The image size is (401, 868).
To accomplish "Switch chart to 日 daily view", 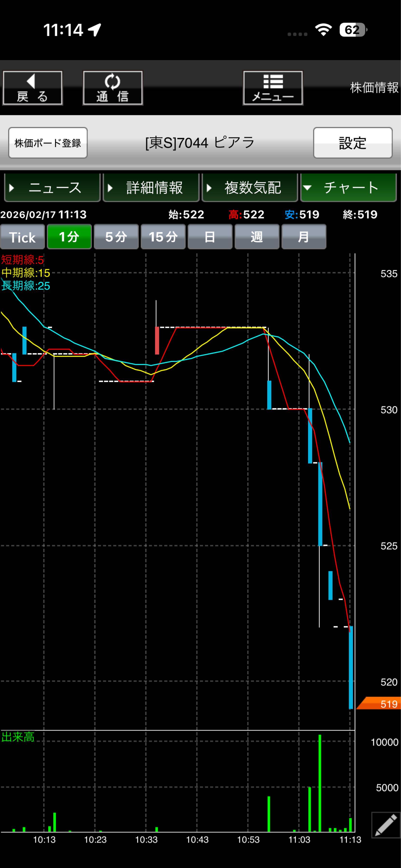I will click(x=210, y=237).
